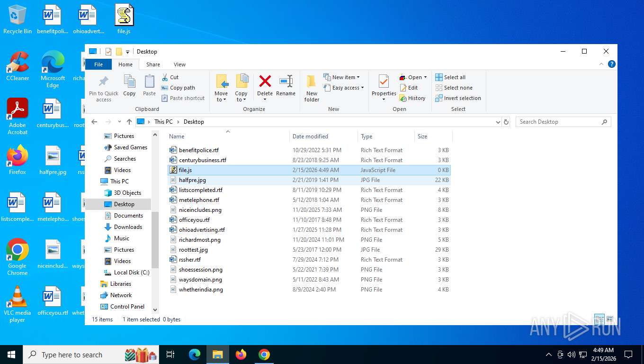Collapse the ribbon with chevron
Viewport: 644px width, 364px height.
602,64
